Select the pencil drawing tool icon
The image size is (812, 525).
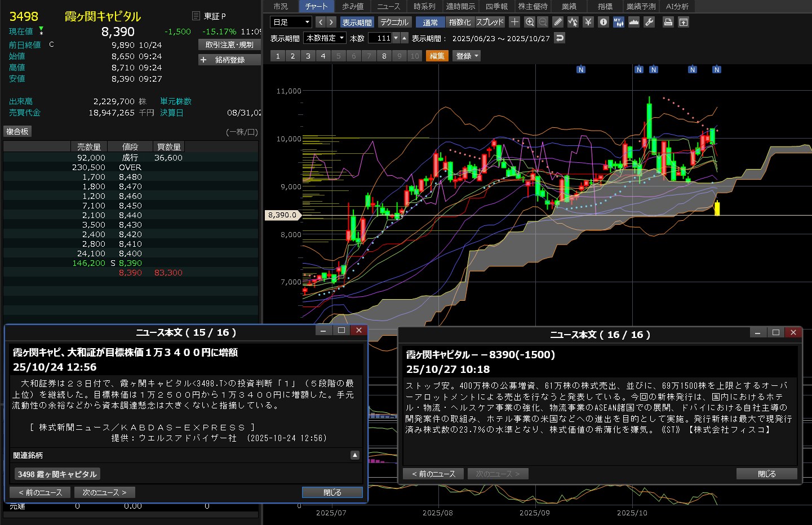click(x=558, y=22)
